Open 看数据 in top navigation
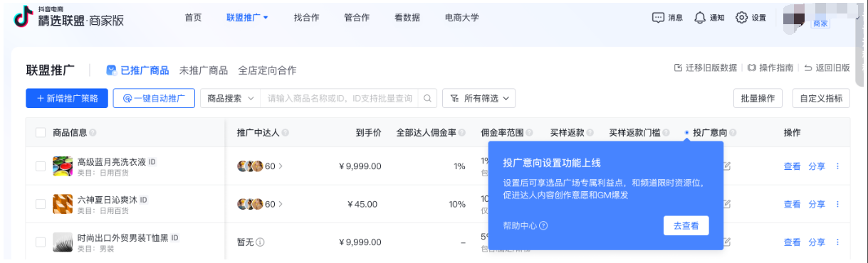868x263 pixels. (407, 18)
